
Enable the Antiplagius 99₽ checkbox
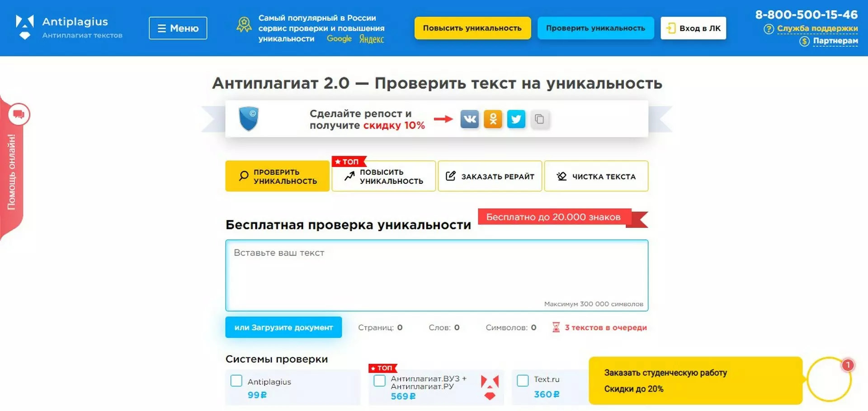coord(236,381)
